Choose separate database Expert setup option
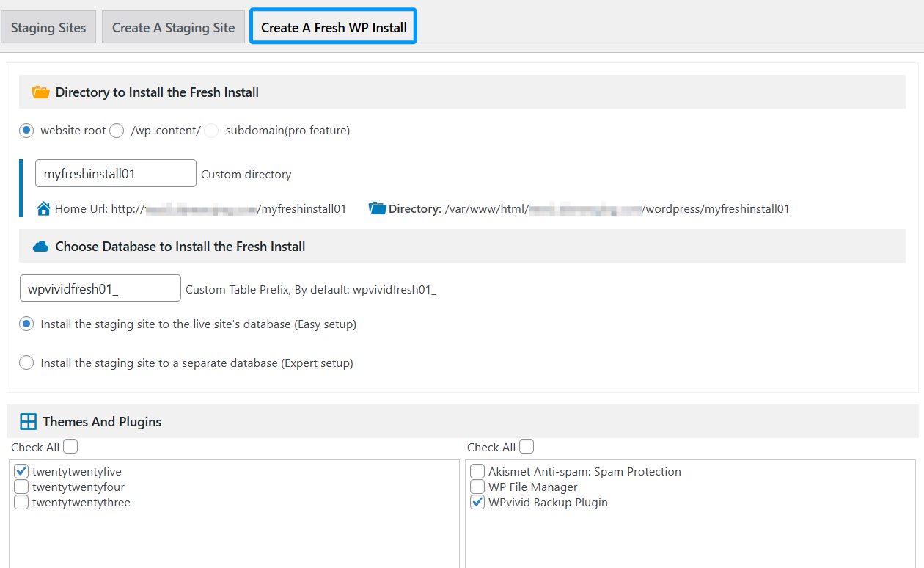The height and width of the screenshot is (568, 924). coord(27,363)
